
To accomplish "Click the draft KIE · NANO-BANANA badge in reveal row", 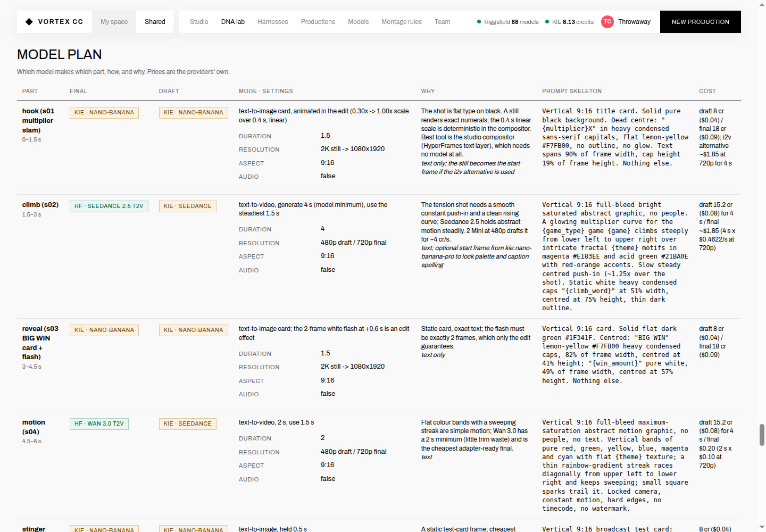I will click(194, 330).
